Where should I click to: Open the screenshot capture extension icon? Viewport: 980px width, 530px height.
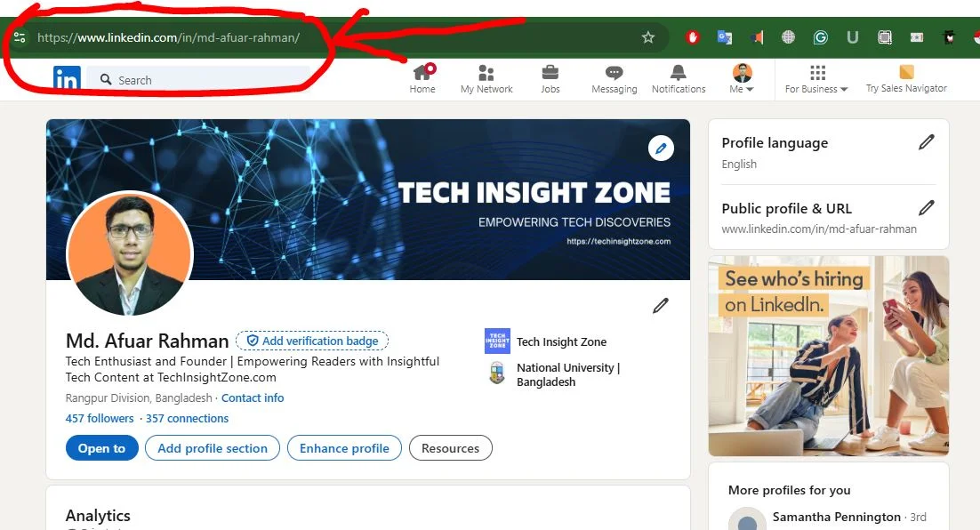[x=884, y=37]
